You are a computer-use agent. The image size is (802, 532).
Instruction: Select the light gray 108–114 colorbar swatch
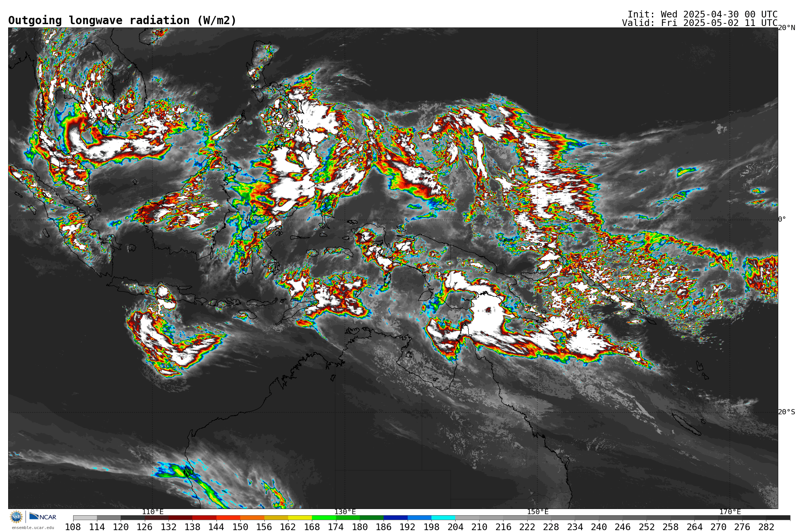[85, 518]
